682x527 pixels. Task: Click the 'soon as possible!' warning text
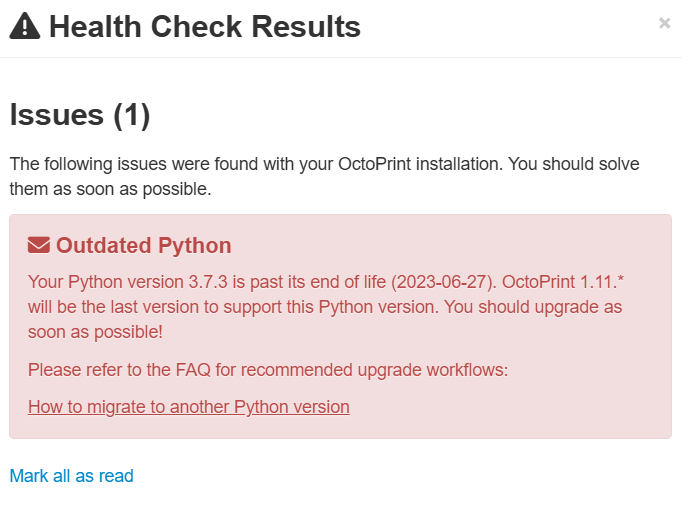click(x=95, y=332)
